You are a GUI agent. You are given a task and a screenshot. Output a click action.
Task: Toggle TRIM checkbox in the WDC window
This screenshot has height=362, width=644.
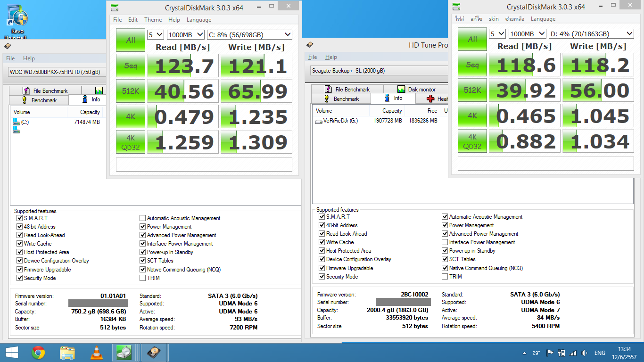point(142,278)
